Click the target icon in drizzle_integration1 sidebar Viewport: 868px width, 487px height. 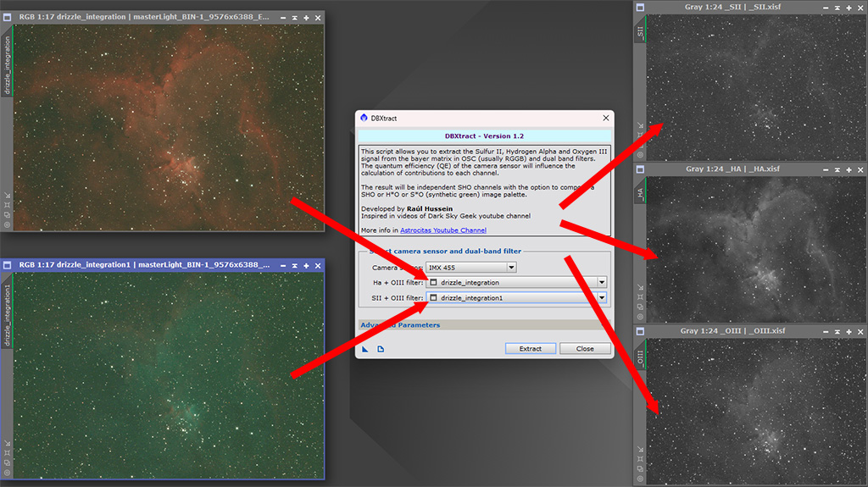click(8, 473)
